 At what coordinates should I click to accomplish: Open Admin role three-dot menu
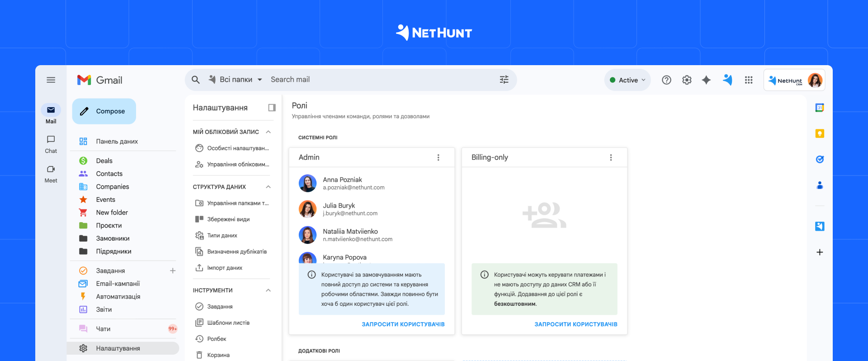click(438, 157)
